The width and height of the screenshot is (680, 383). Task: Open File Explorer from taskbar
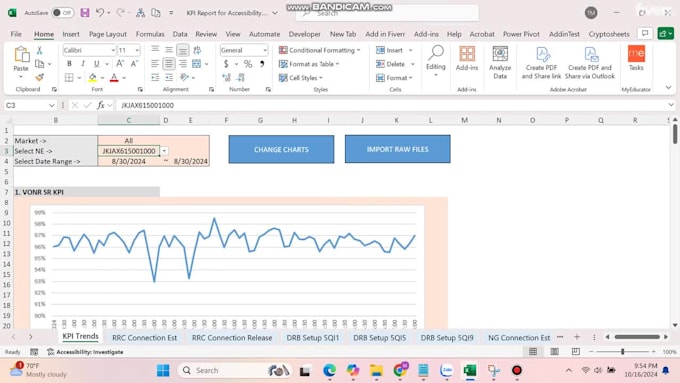376,370
